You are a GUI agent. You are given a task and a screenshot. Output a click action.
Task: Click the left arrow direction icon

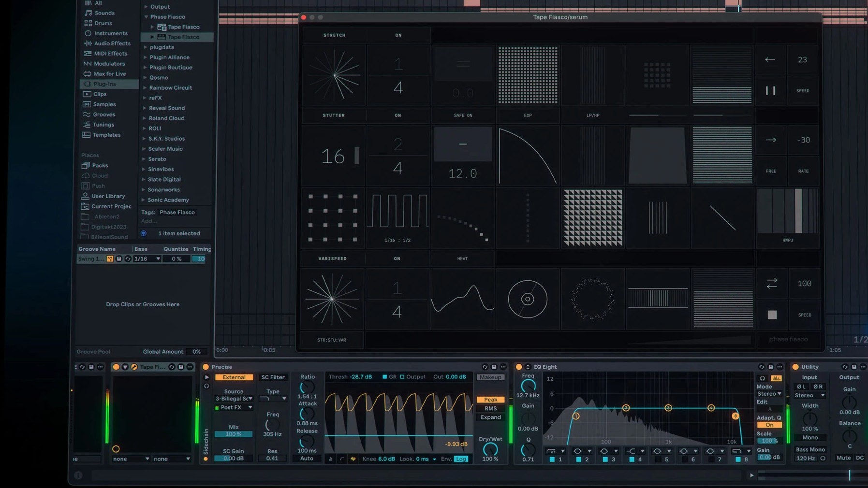[x=770, y=60]
